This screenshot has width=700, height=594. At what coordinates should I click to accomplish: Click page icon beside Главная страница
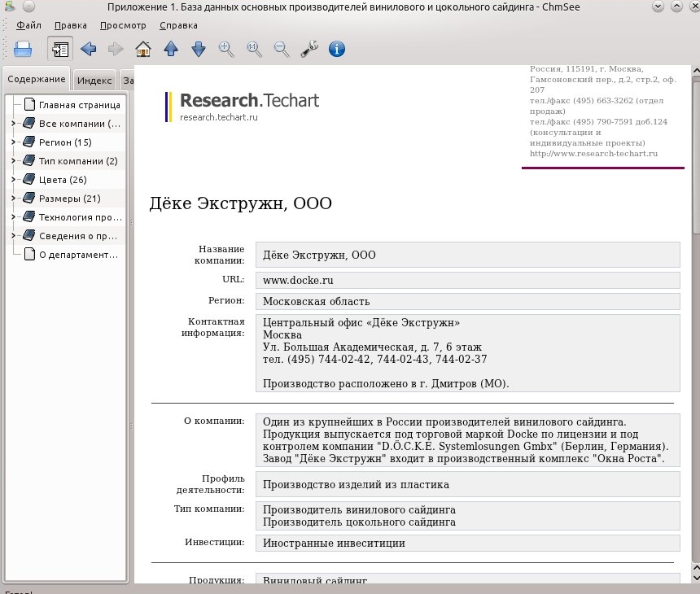tap(29, 104)
